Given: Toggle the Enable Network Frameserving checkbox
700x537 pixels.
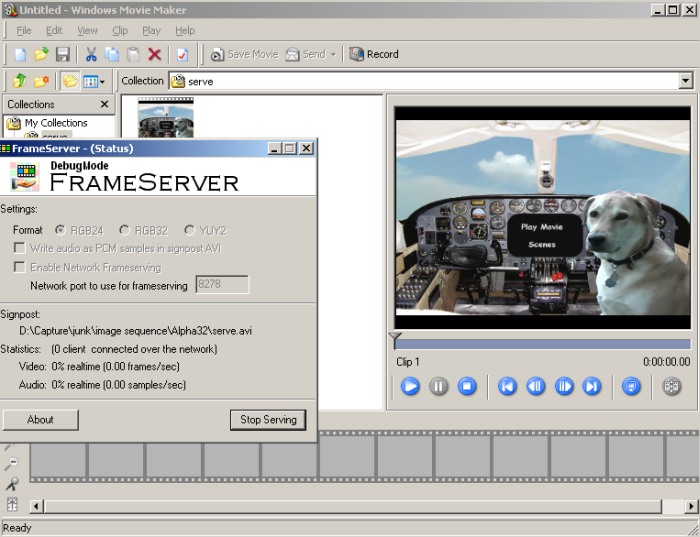Looking at the screenshot, I should coord(20,267).
